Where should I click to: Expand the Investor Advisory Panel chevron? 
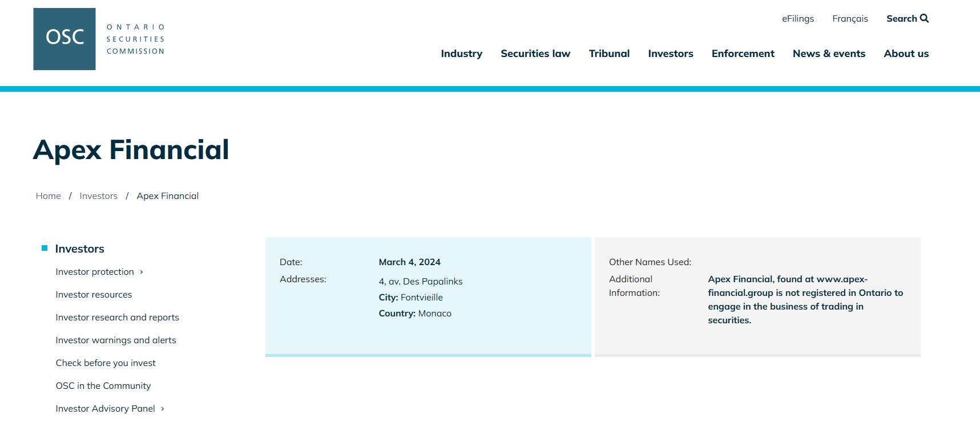(163, 409)
